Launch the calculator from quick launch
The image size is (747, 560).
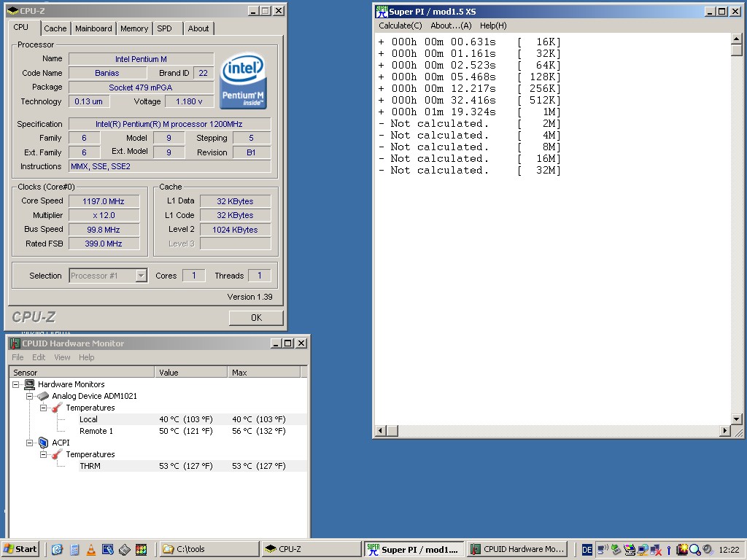74,550
